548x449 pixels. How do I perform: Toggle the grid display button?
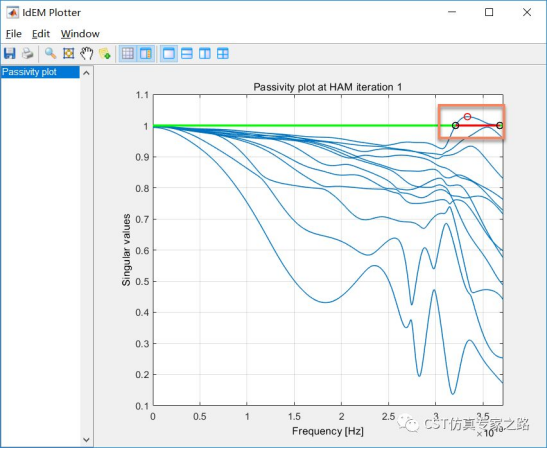tap(128, 53)
